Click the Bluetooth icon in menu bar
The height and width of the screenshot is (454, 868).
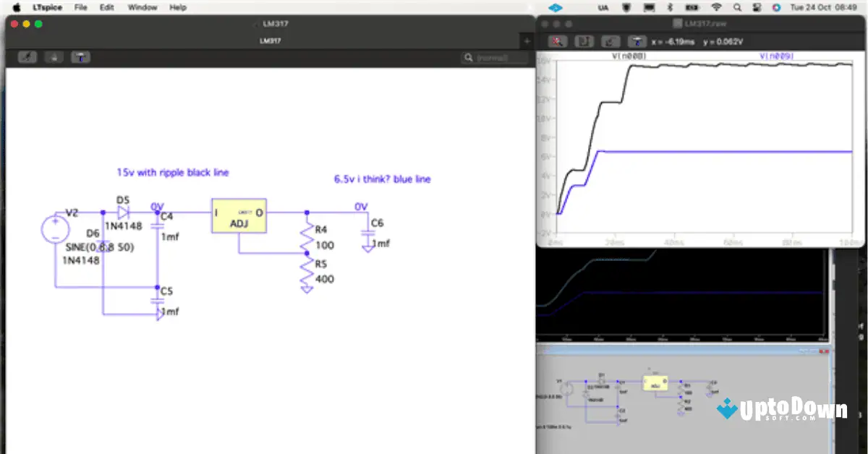click(670, 7)
